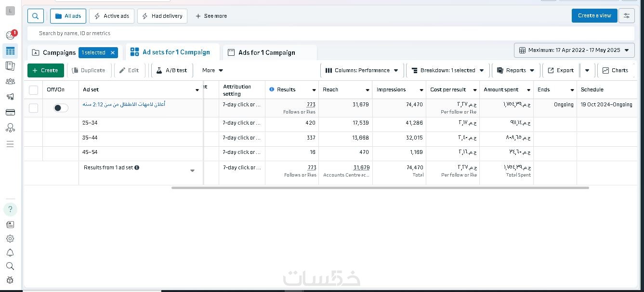The width and height of the screenshot is (644, 292).
Task: Toggle the ad set Off/On switch
Action: pyautogui.click(x=61, y=108)
